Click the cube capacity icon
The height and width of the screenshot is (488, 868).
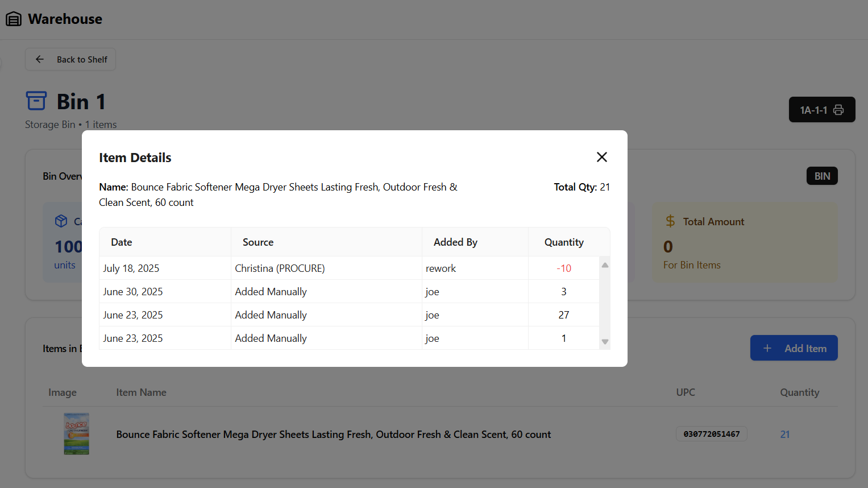tap(61, 221)
